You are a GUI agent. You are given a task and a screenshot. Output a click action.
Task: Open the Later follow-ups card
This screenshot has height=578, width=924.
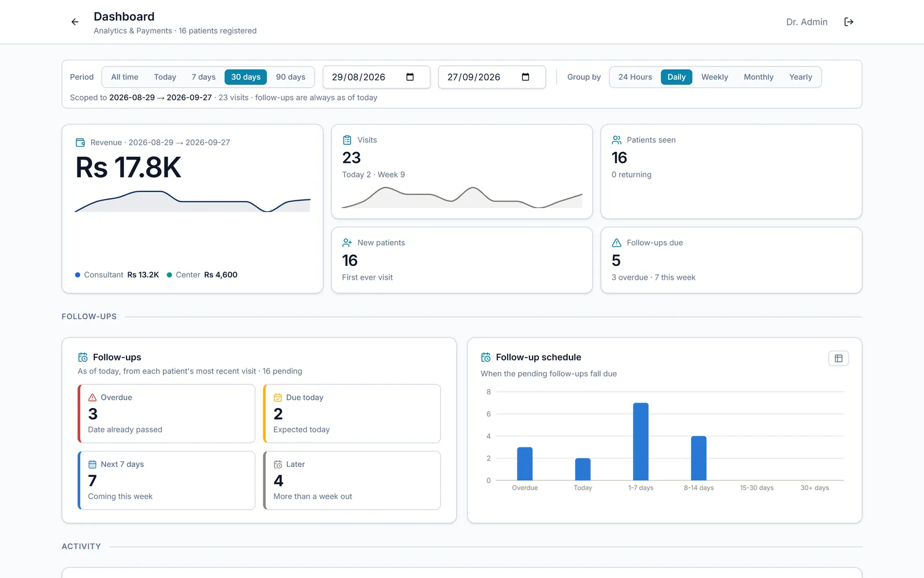(x=352, y=480)
